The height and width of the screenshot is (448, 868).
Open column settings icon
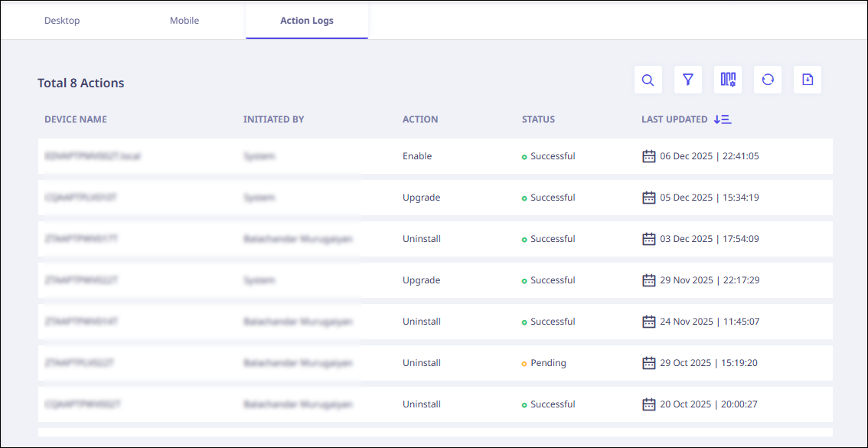[x=728, y=80]
